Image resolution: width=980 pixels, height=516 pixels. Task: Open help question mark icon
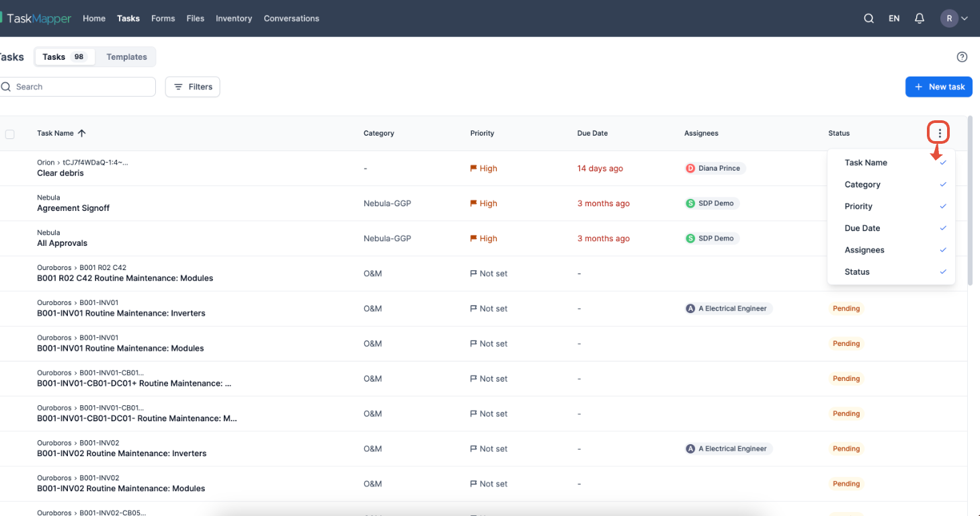[x=962, y=57]
